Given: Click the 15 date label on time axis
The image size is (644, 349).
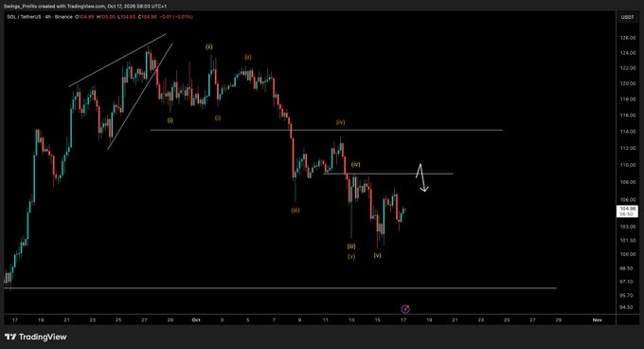Looking at the screenshot, I should tap(378, 320).
